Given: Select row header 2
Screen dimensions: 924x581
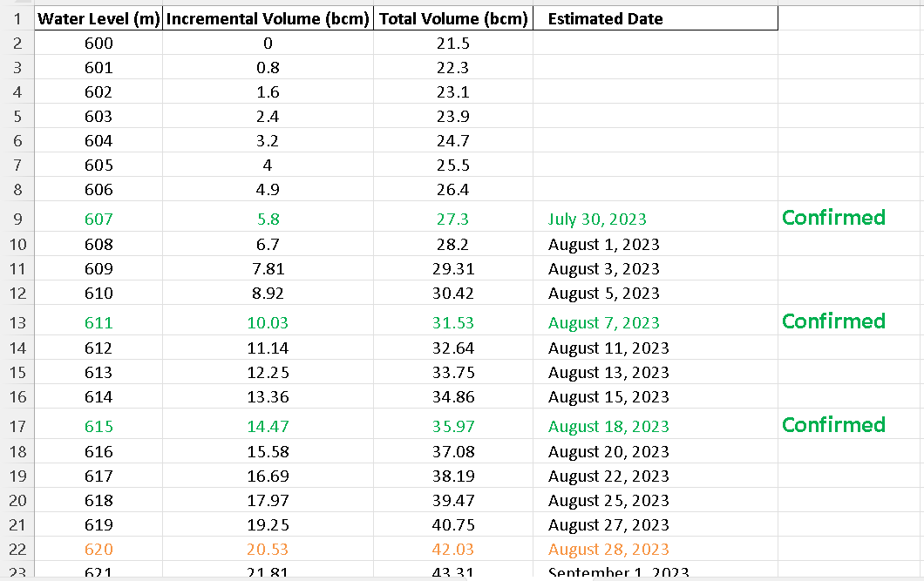Looking at the screenshot, I should [17, 43].
